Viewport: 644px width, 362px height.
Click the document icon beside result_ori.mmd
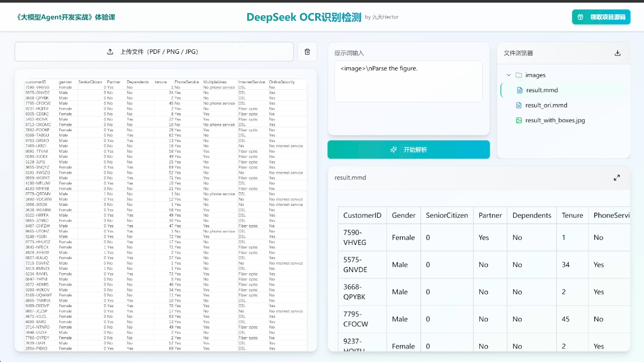(x=518, y=105)
